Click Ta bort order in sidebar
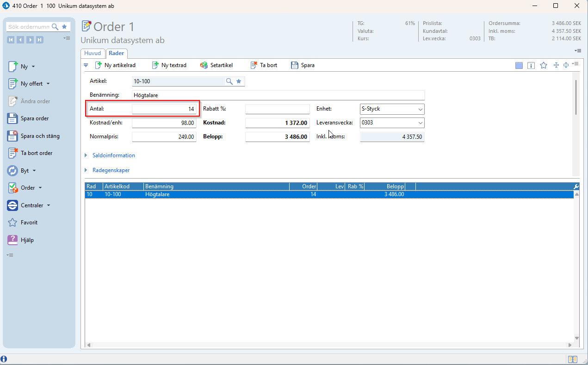This screenshot has height=365, width=588. point(37,153)
